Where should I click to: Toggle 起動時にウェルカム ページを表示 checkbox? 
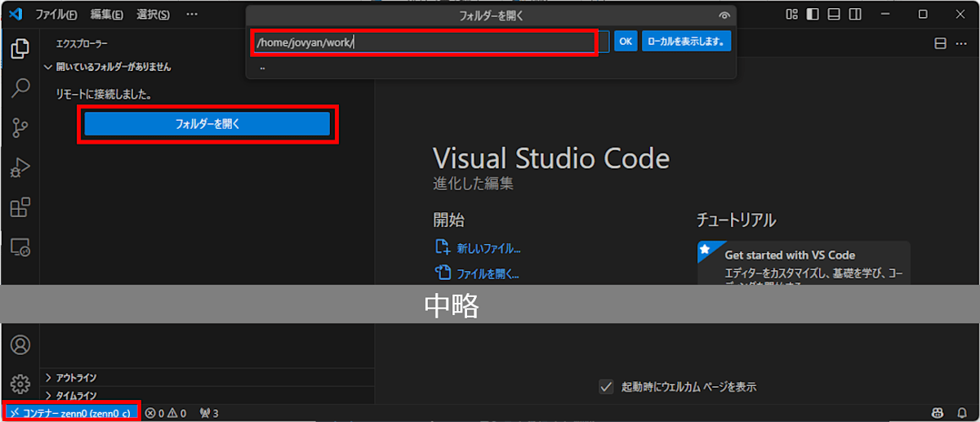point(606,386)
